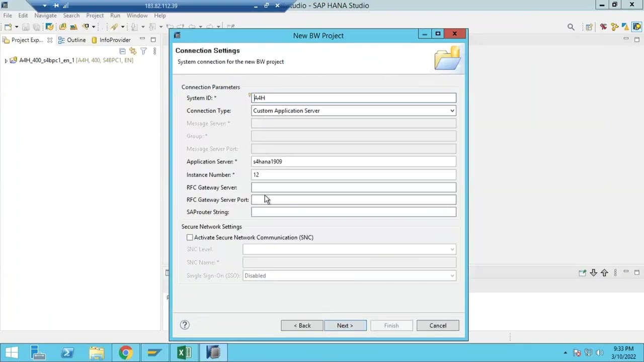Open PowerShell from taskbar
The width and height of the screenshot is (644, 362).
click(x=67, y=352)
